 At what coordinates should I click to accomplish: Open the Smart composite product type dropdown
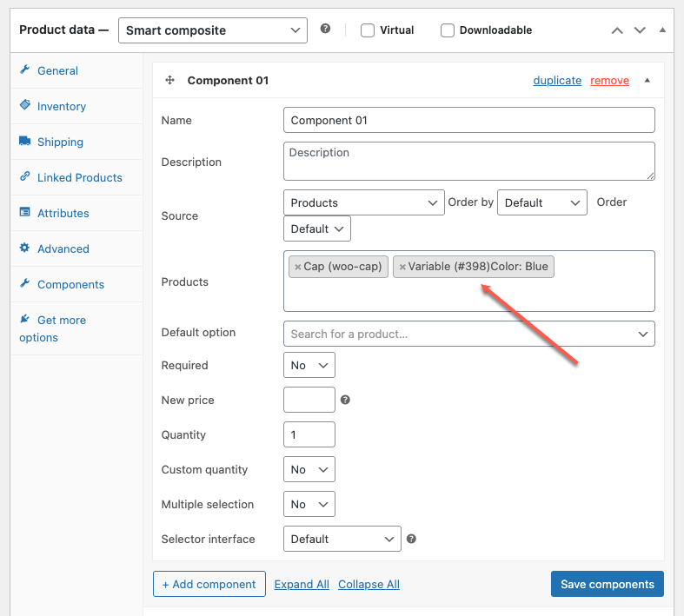212,30
